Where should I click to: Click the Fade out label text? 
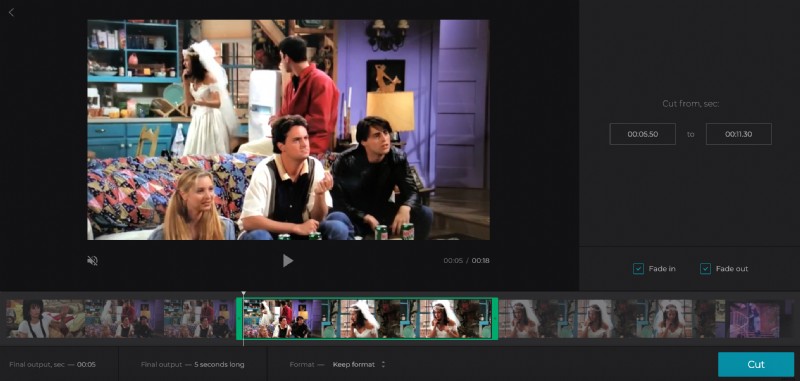point(732,269)
